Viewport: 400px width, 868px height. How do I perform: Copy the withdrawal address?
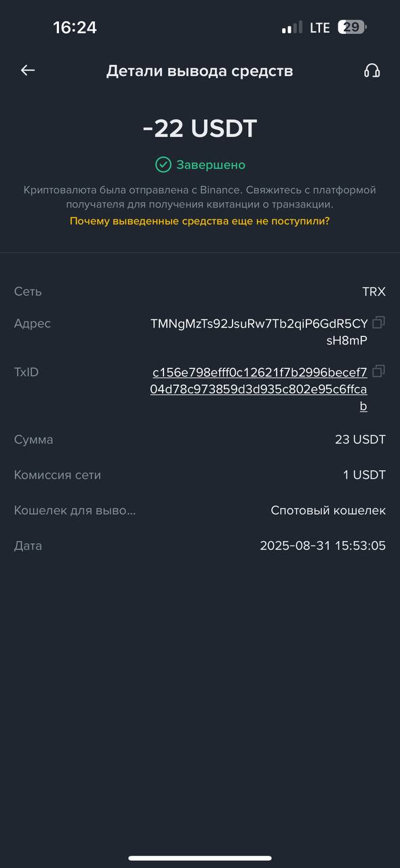point(379,322)
